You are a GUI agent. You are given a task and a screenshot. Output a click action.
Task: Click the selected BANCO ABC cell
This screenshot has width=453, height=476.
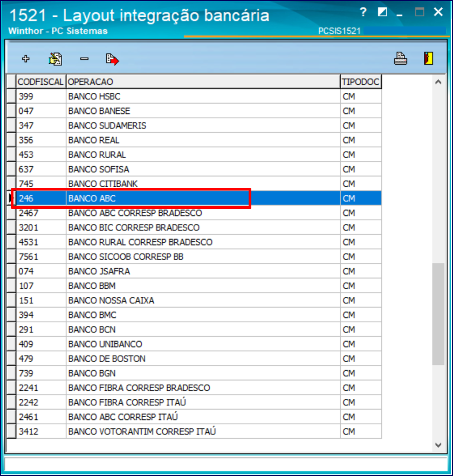click(203, 199)
